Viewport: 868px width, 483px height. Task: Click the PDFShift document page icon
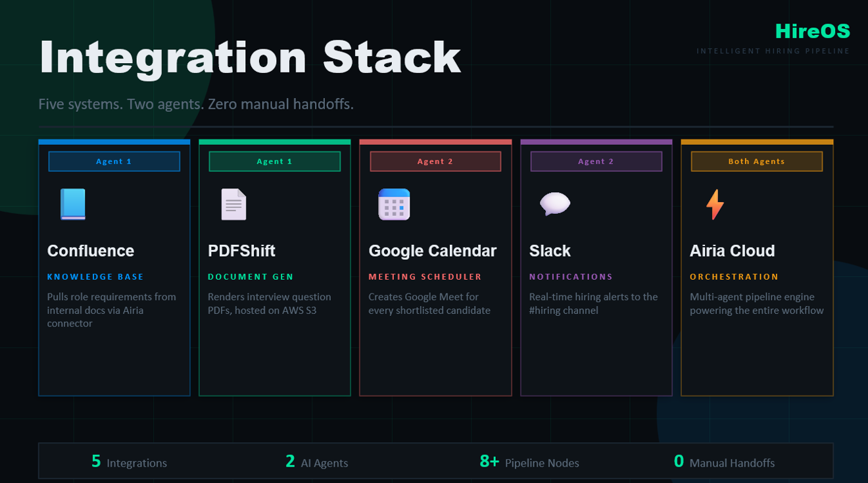pos(233,204)
